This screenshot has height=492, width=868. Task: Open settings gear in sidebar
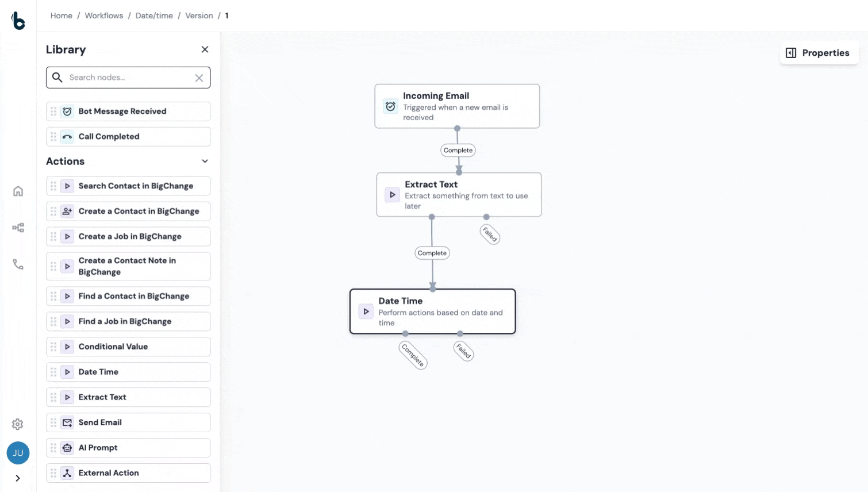click(x=18, y=424)
